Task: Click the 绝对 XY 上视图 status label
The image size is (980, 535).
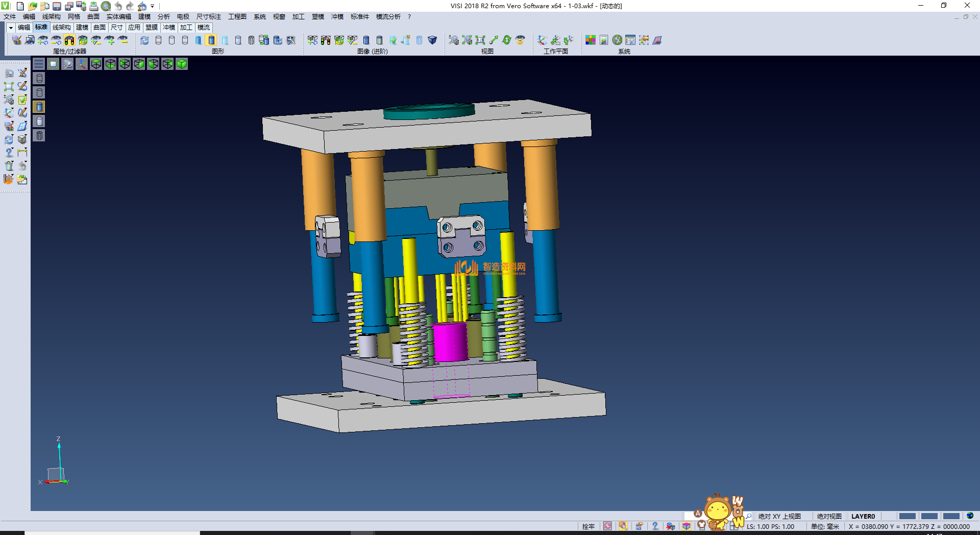Action: [779, 516]
